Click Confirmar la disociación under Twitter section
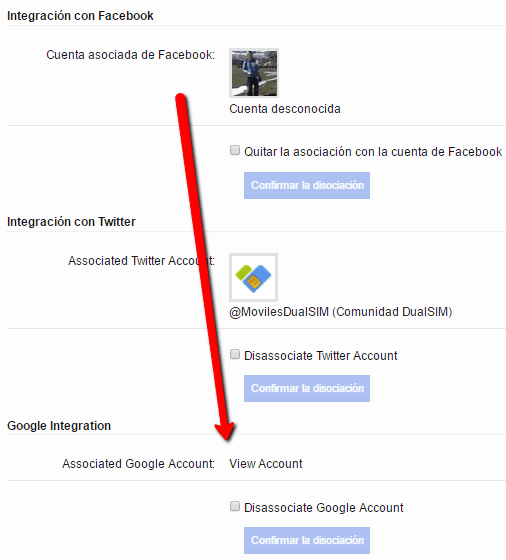This screenshot has width=506, height=560. tap(307, 388)
